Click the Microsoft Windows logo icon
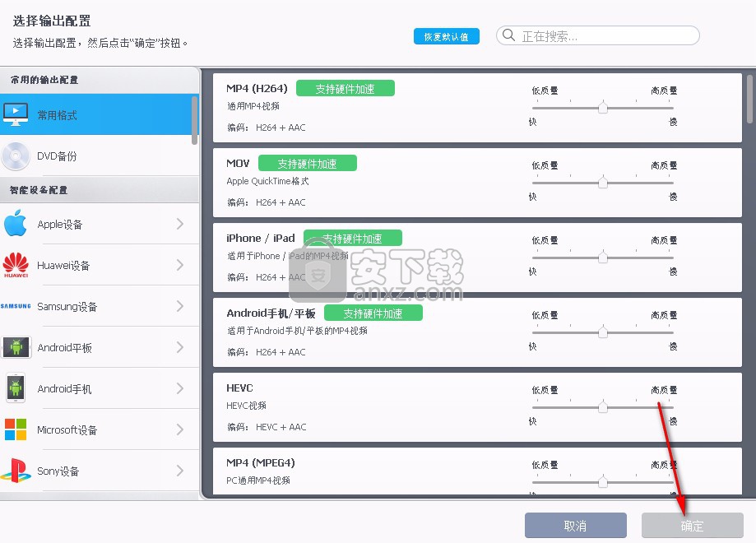Image resolution: width=756 pixels, height=543 pixels. click(x=16, y=429)
